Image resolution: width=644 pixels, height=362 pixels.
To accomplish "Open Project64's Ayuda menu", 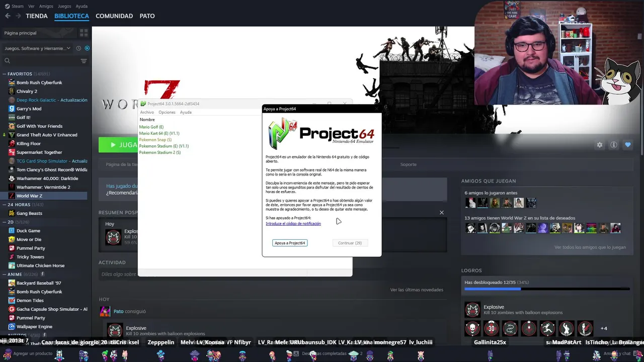I will pos(186,112).
